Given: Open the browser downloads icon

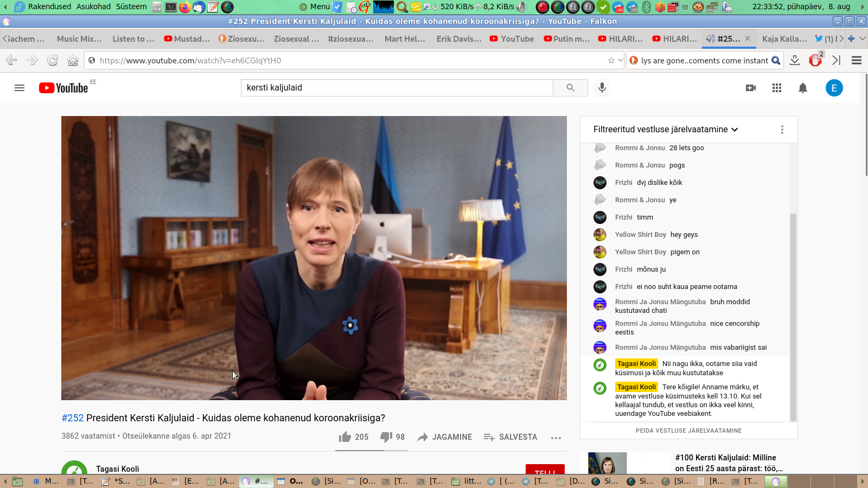Looking at the screenshot, I should (x=795, y=60).
